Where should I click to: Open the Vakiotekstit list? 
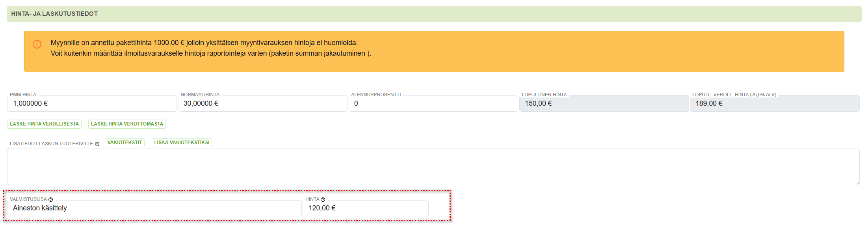coord(125,142)
